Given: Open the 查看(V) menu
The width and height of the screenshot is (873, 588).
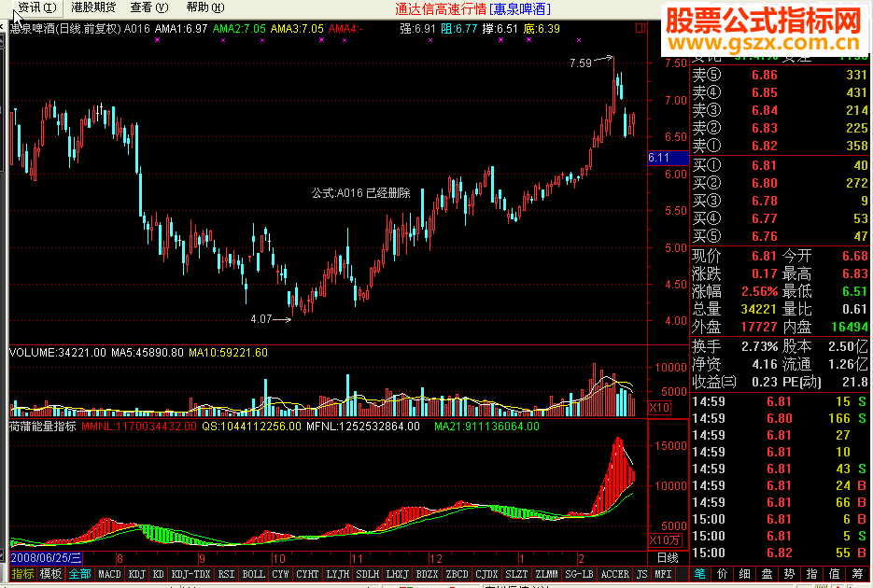Looking at the screenshot, I should (x=149, y=7).
